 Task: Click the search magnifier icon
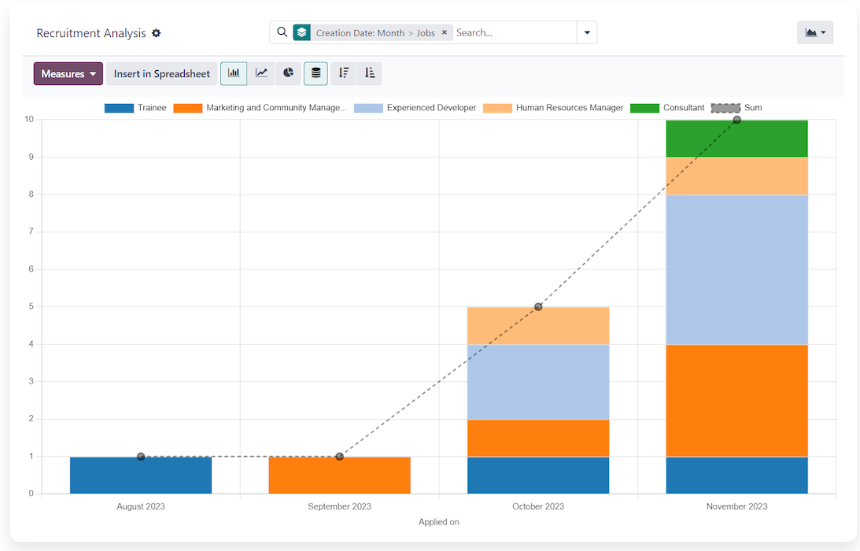[282, 32]
